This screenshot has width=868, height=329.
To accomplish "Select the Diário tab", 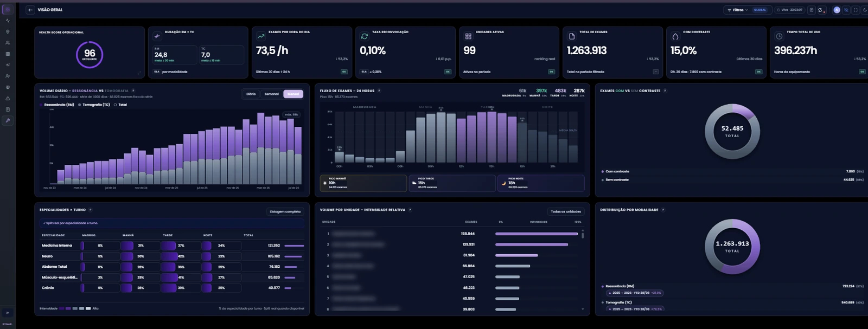I will click(251, 94).
